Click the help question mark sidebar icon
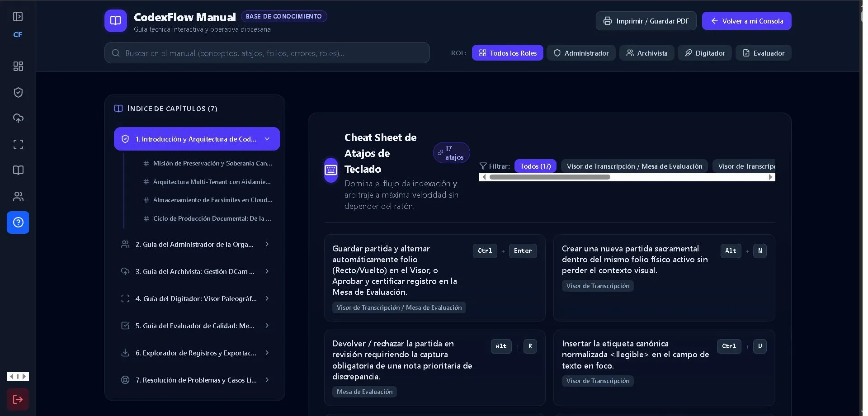Viewport: 868px width, 416px height. [x=18, y=222]
